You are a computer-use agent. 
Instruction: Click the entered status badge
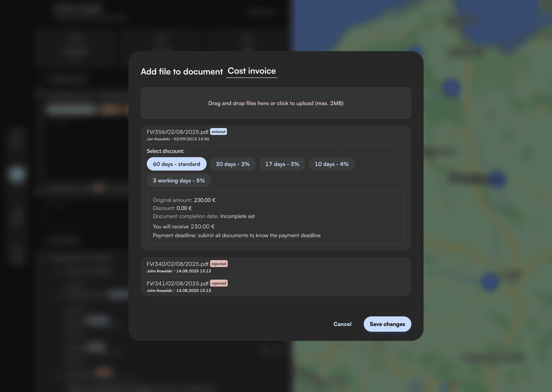[218, 132]
